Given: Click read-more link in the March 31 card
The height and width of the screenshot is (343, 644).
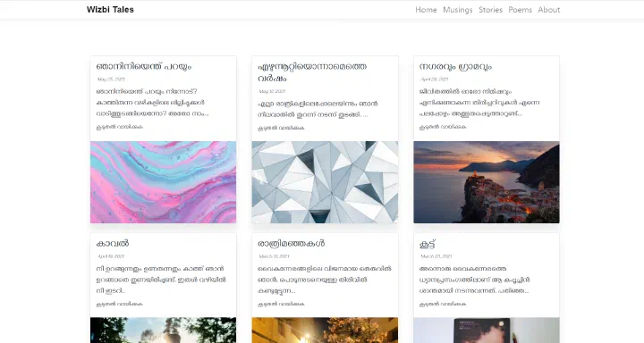Looking at the screenshot, I should [281, 305].
